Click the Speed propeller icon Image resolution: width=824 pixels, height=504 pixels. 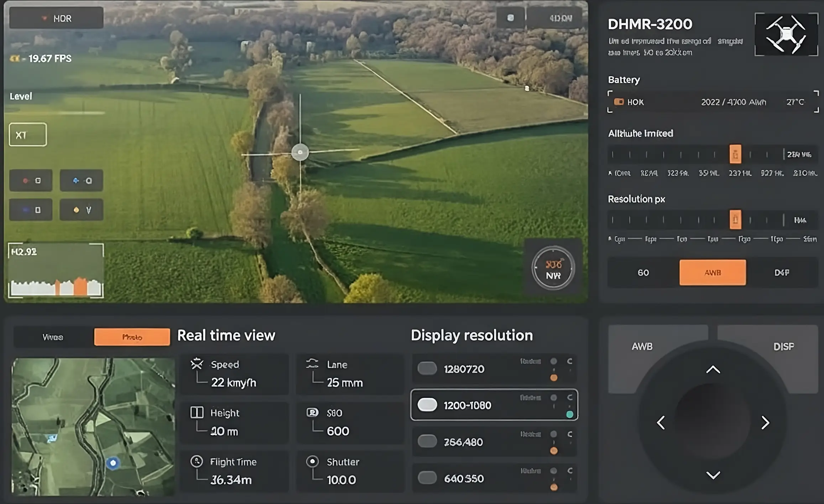tap(197, 364)
